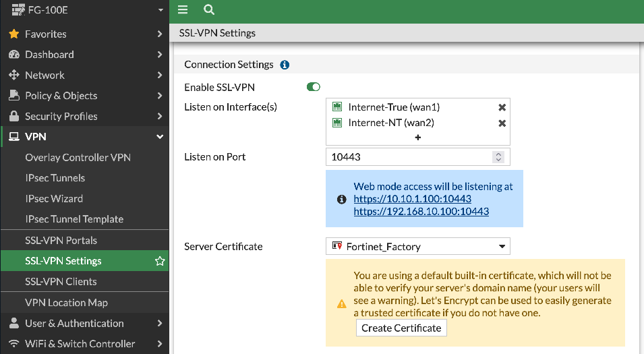The image size is (644, 354).
Task: Open the https://10.10.1.100:10443 link
Action: [x=412, y=199]
